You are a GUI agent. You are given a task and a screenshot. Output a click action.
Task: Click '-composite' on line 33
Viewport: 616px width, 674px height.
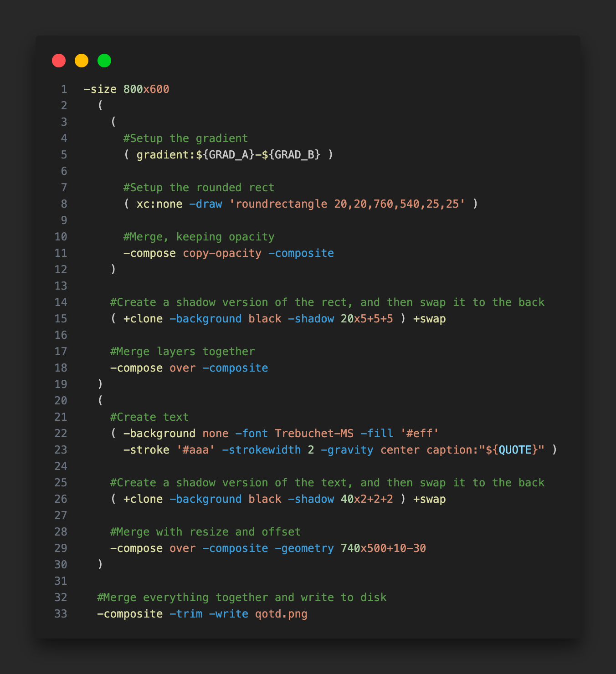(130, 614)
